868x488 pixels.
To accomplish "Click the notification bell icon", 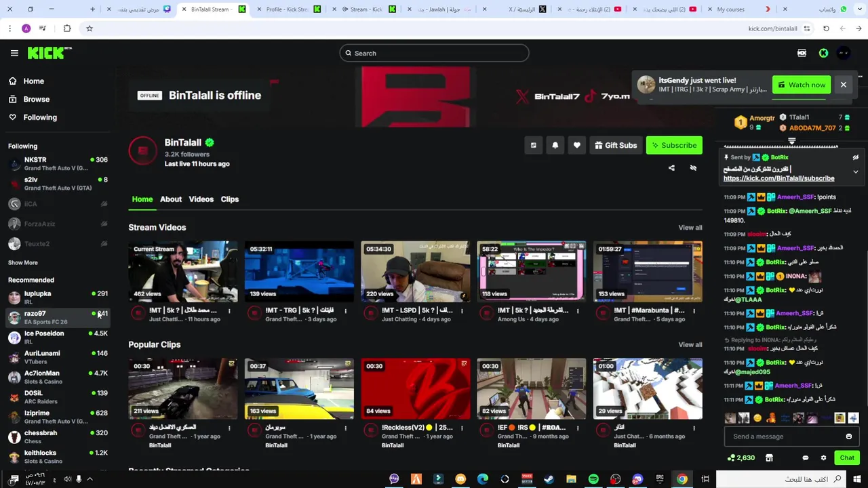I will pyautogui.click(x=555, y=145).
